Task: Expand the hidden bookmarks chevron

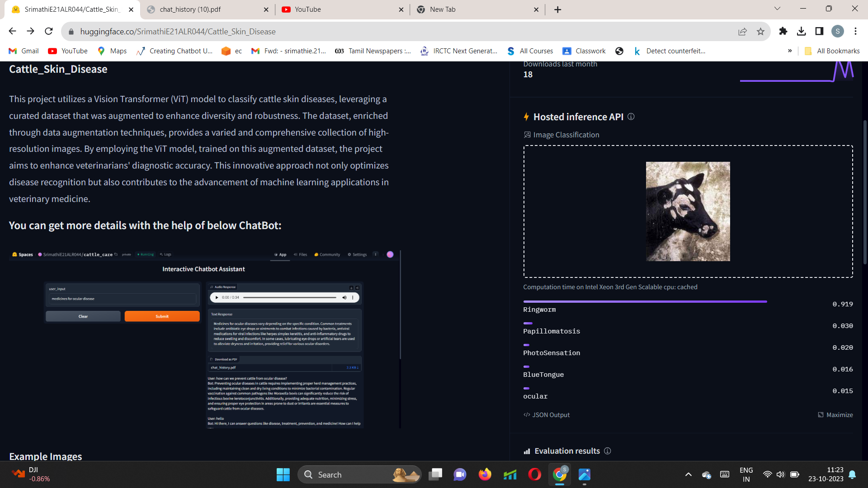Action: (x=790, y=51)
